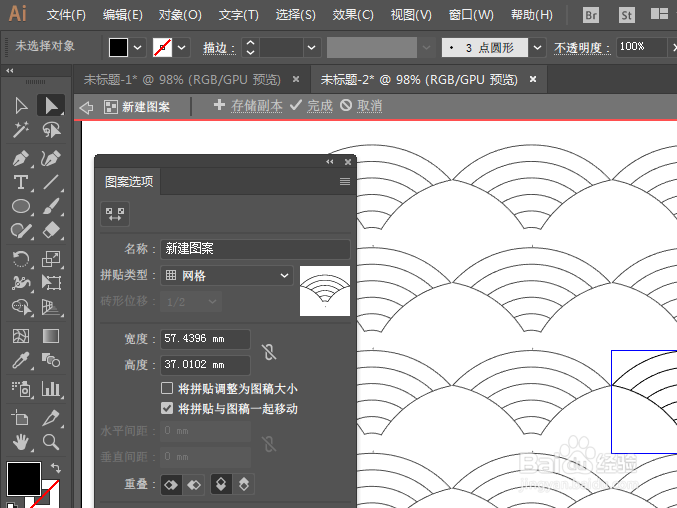Image resolution: width=677 pixels, height=508 pixels.
Task: Select the Slice tool
Action: point(51,418)
